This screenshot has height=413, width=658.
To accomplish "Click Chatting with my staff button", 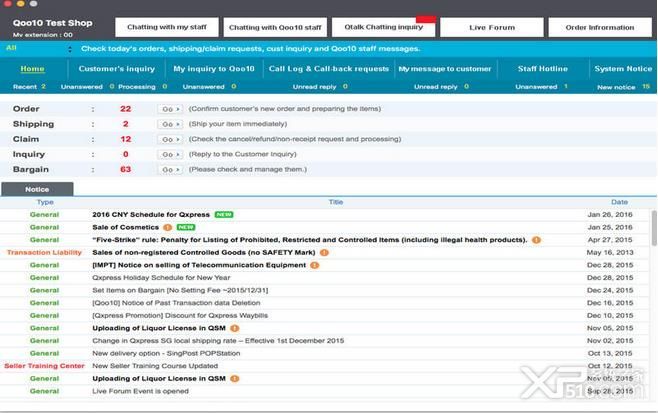I will coord(167,27).
